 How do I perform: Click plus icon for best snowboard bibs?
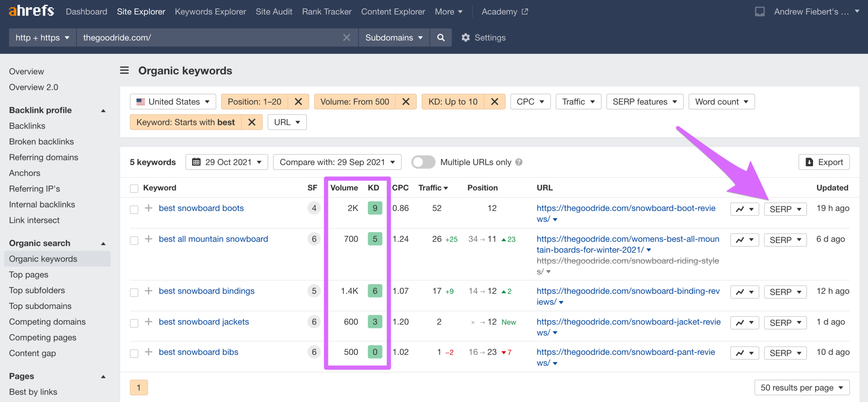tap(148, 352)
